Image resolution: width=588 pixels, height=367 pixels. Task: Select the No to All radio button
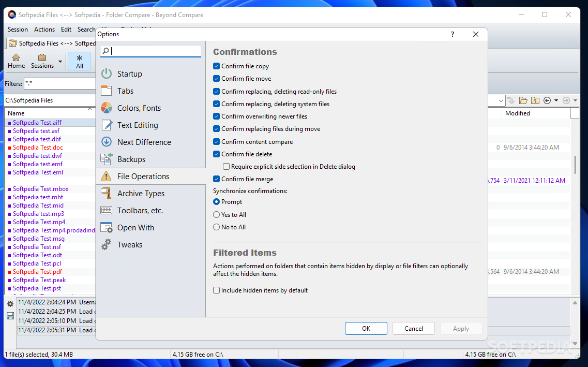point(216,227)
